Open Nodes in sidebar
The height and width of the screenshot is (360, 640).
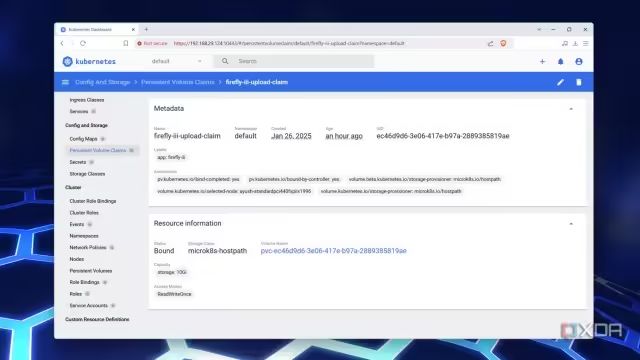point(77,259)
